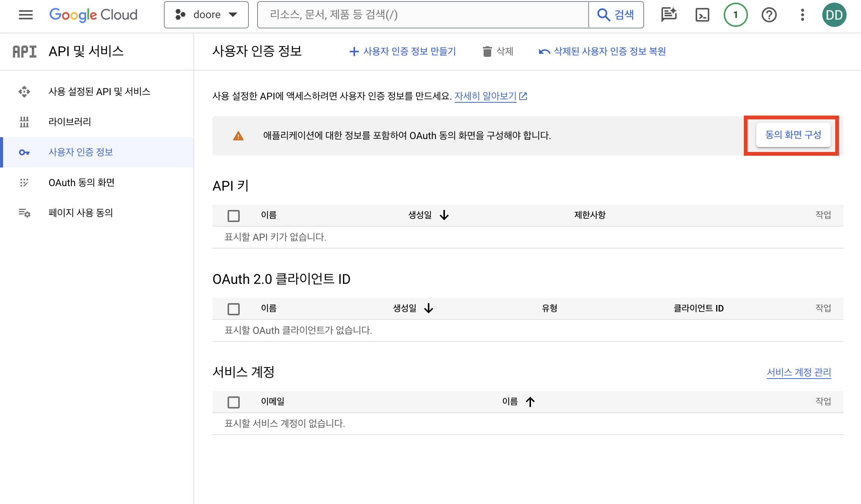Viewport: 861px width, 504px height.
Task: Click the trash 삭제 icon in toolbar
Action: coord(487,51)
